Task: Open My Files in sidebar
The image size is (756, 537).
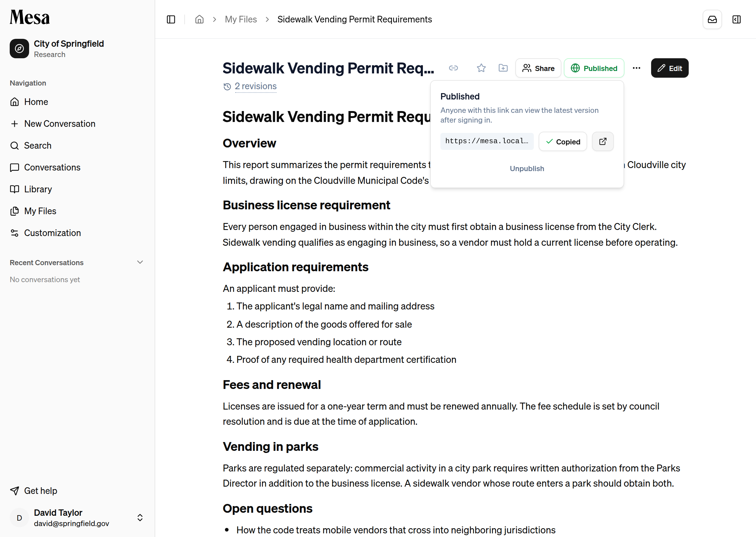Action: coord(77,211)
